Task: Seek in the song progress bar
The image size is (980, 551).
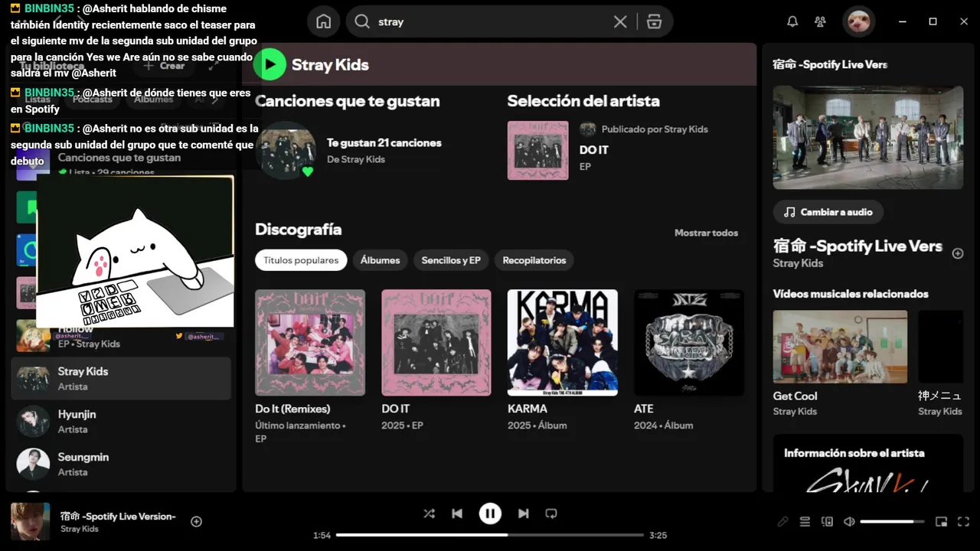Action: click(490, 535)
